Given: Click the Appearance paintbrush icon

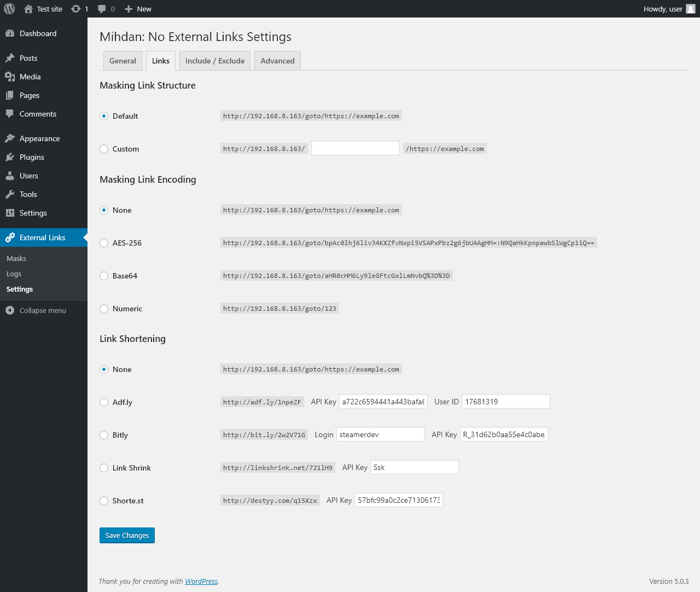Looking at the screenshot, I should pyautogui.click(x=10, y=138).
